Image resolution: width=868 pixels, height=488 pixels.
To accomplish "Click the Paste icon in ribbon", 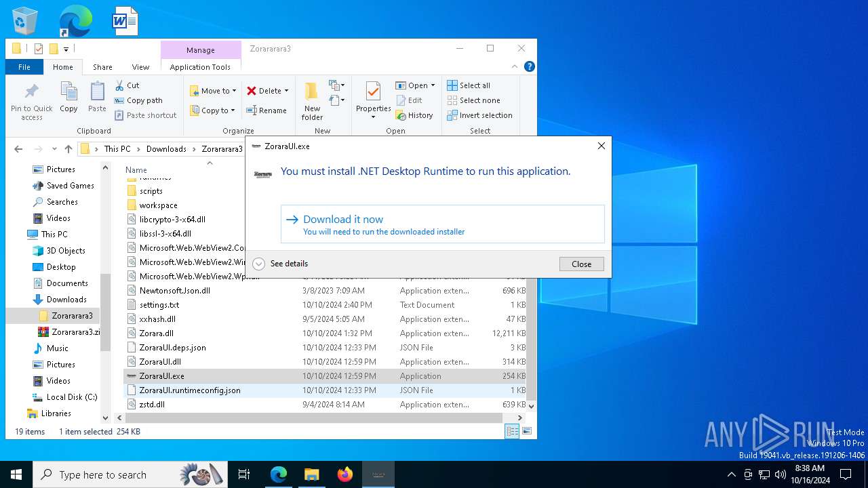I will coord(97,91).
